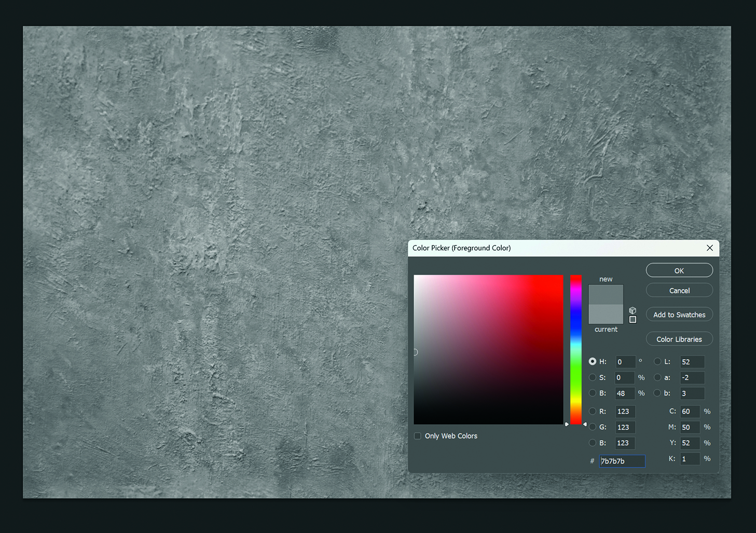
Task: Click the out-of-gamut warning cube icon
Action: (x=633, y=310)
